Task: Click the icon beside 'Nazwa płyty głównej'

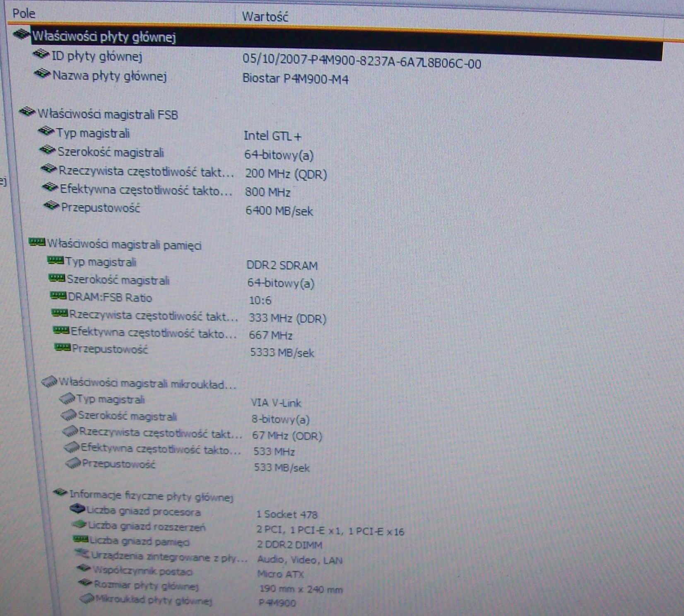Action: click(42, 74)
